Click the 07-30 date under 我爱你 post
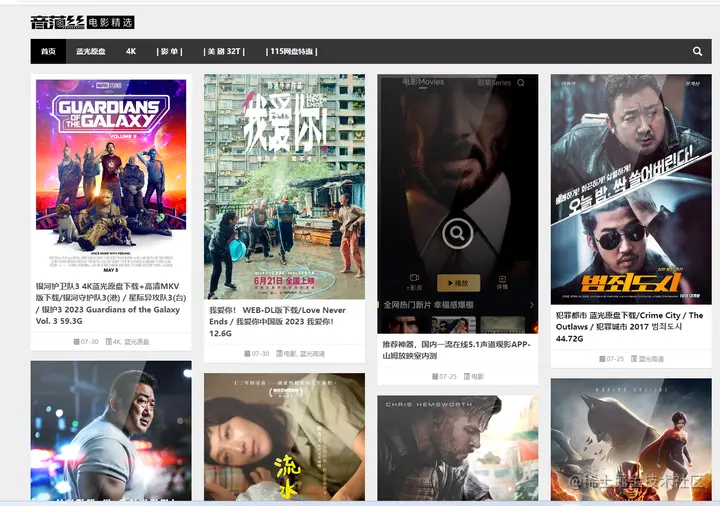This screenshot has height=506, width=720. [x=257, y=354]
